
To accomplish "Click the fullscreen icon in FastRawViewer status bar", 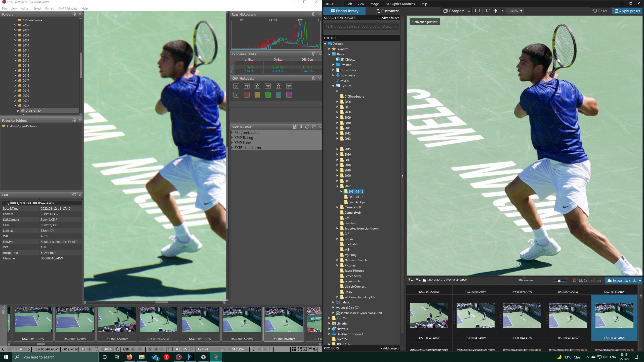I will 299,349.
